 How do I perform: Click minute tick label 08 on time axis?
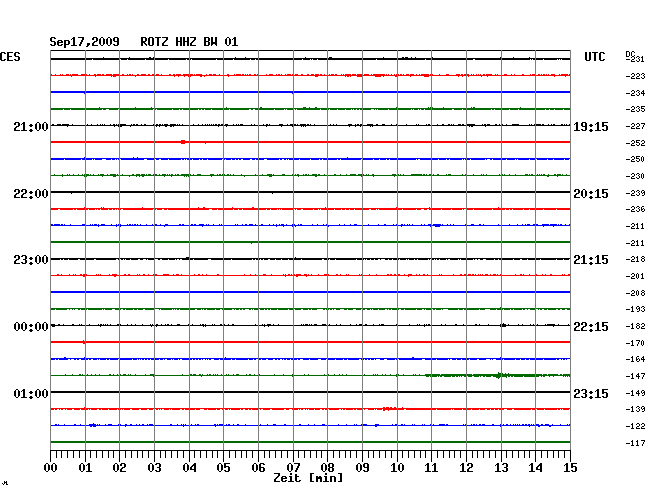(x=327, y=468)
